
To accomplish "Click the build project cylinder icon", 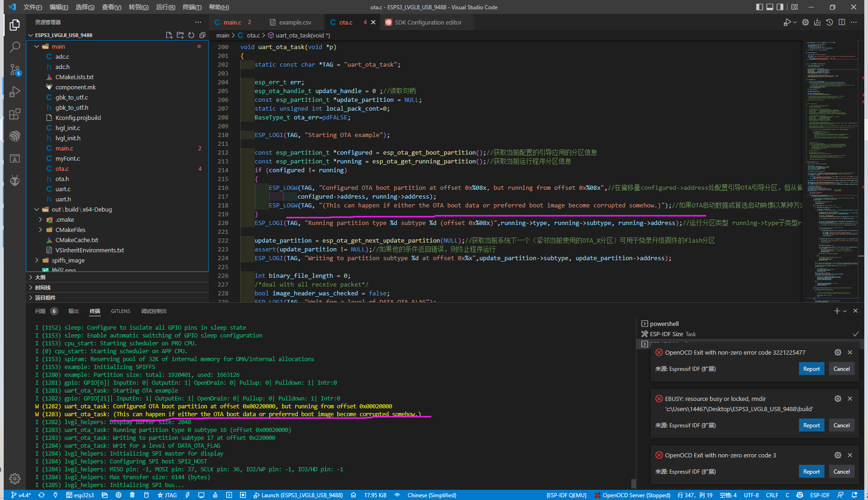I will coord(146,495).
